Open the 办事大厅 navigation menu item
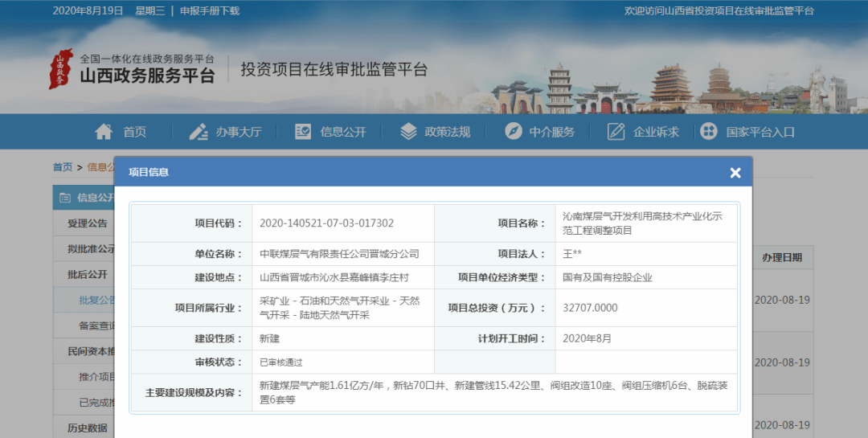This screenshot has height=438, width=868. [x=239, y=132]
